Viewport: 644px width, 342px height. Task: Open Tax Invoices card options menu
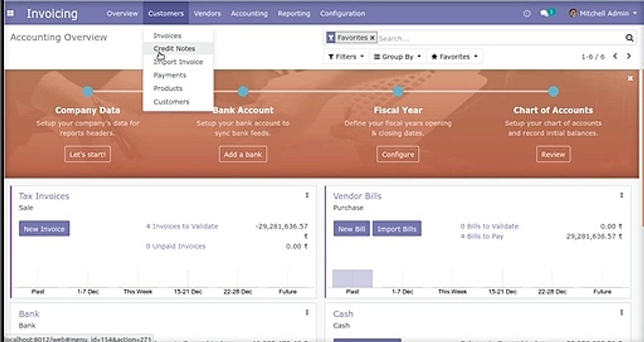[x=307, y=195]
